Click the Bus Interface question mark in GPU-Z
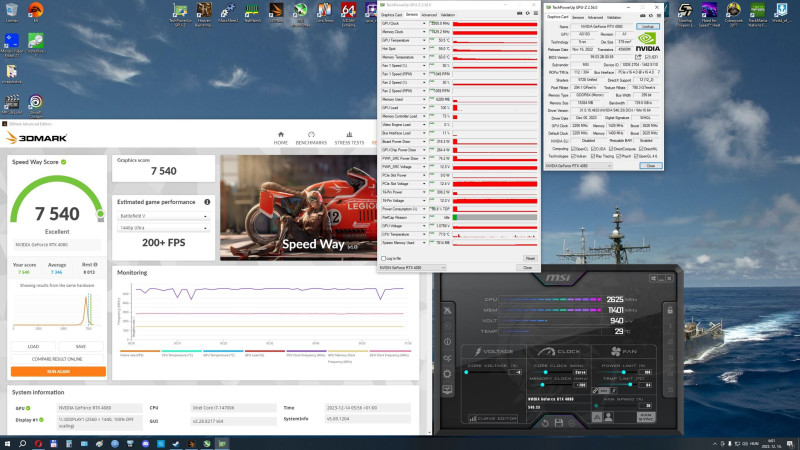The image size is (800, 450). coord(659,72)
